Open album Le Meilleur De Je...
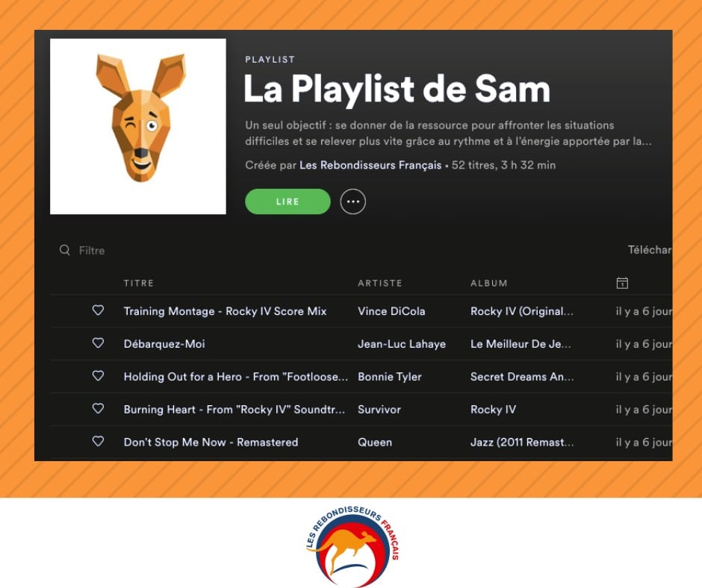Image resolution: width=702 pixels, height=588 pixels. (521, 344)
